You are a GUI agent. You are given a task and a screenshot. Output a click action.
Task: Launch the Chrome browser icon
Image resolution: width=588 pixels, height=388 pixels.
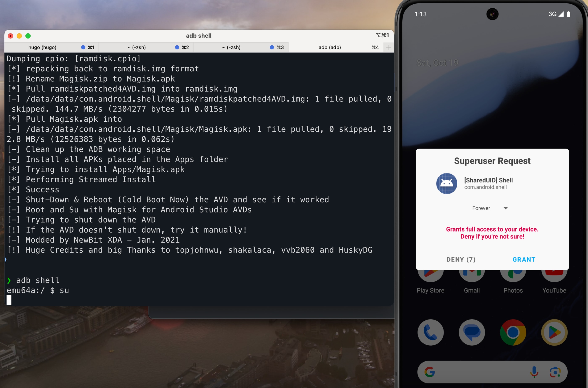click(513, 332)
